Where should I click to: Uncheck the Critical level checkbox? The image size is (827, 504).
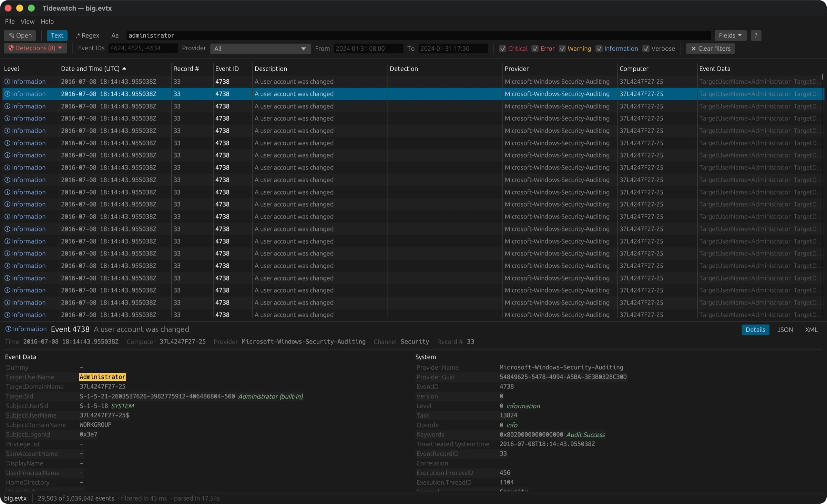503,49
